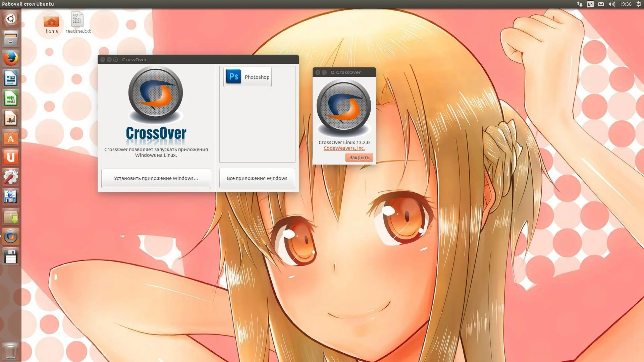The width and height of the screenshot is (644, 362).
Task: Open the Trash in the launcher
Action: pos(11,351)
